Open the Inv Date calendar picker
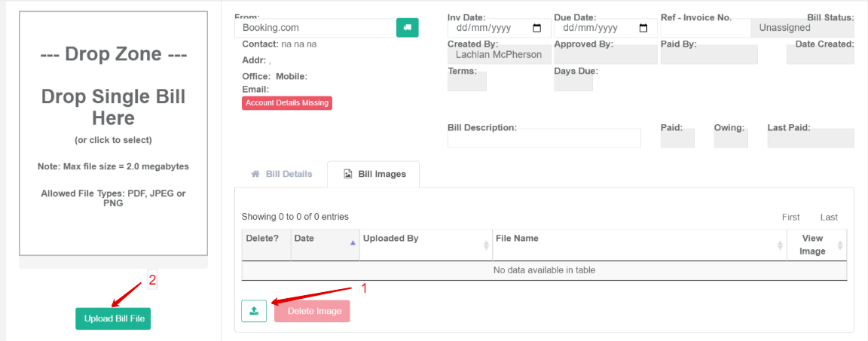 537,29
